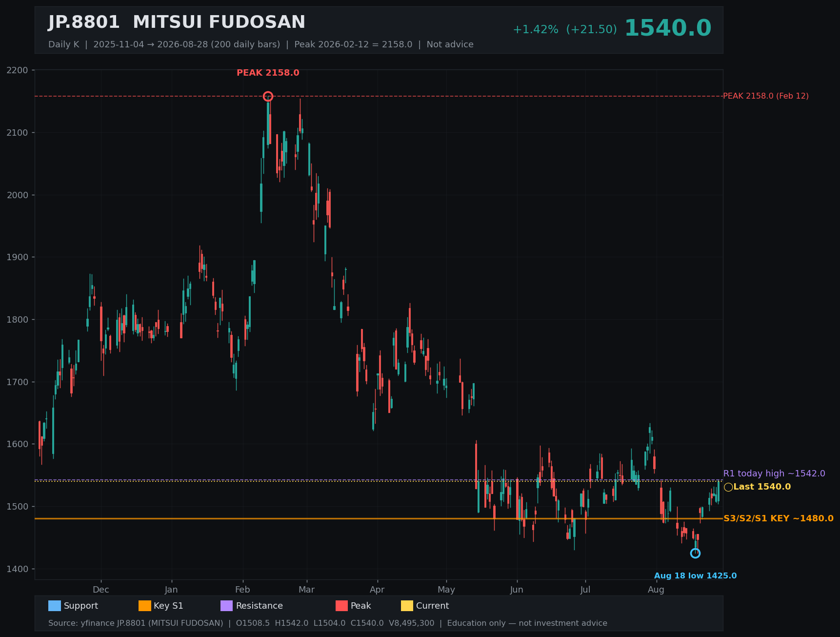Click the "R1 today high ~1542.0" label
Screen dimensions: 840x637
(774, 473)
